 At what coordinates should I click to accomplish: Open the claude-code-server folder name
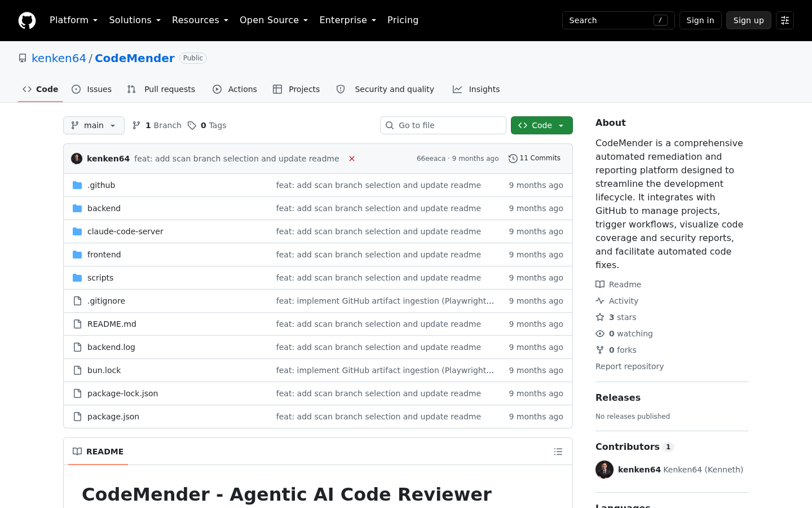coord(125,231)
